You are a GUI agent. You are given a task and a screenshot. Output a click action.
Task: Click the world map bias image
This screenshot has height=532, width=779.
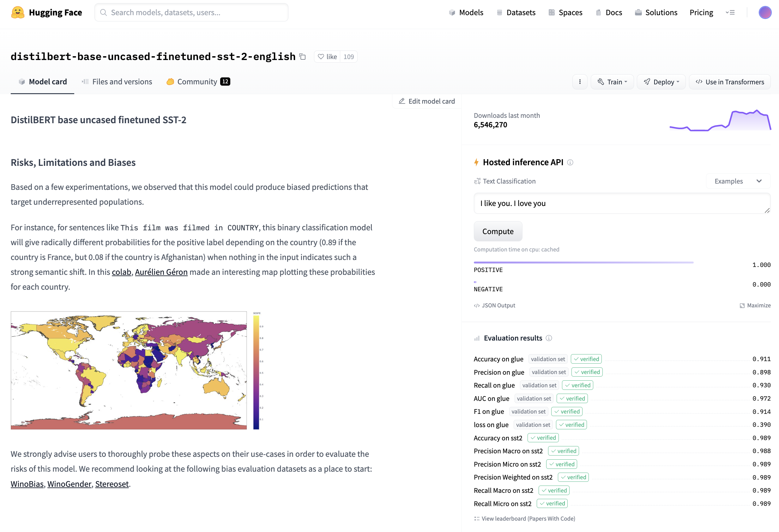(x=129, y=371)
